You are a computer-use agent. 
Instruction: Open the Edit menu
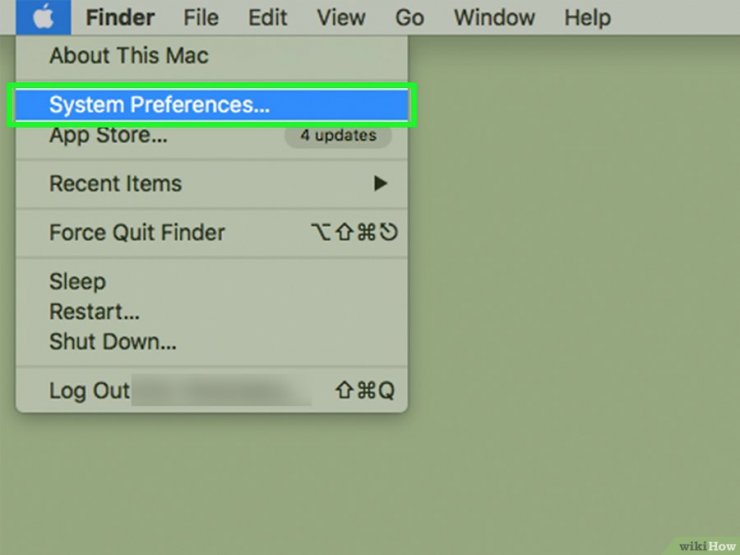tap(268, 17)
